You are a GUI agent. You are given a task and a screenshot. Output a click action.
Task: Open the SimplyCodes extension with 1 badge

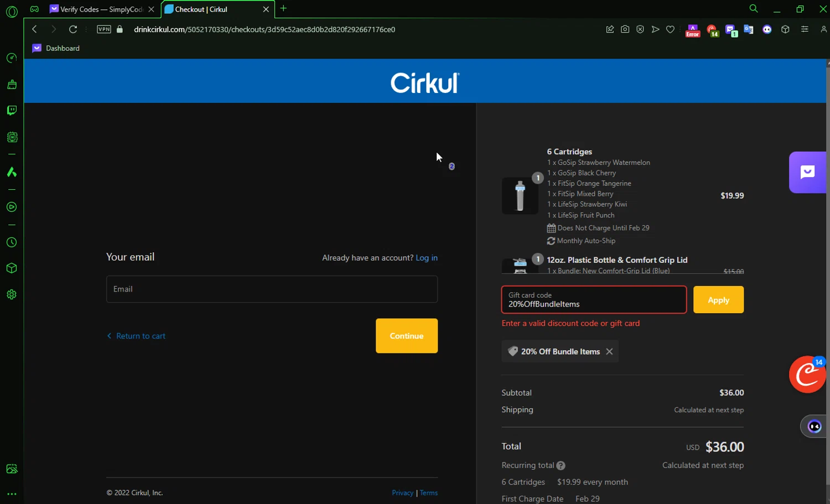731,30
